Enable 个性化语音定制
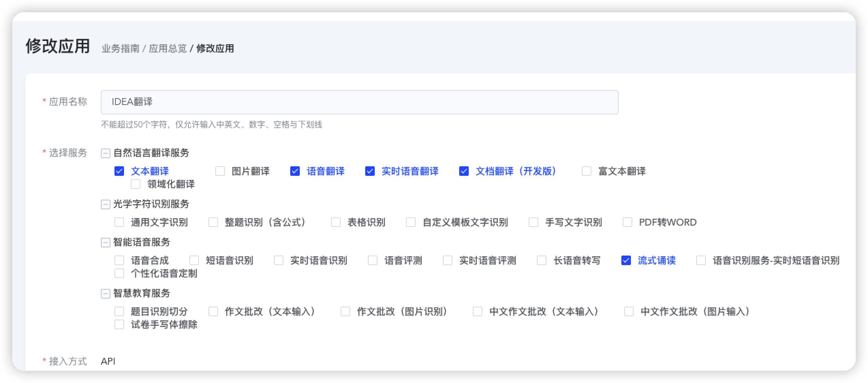Image resolution: width=868 pixels, height=383 pixels. coord(119,273)
